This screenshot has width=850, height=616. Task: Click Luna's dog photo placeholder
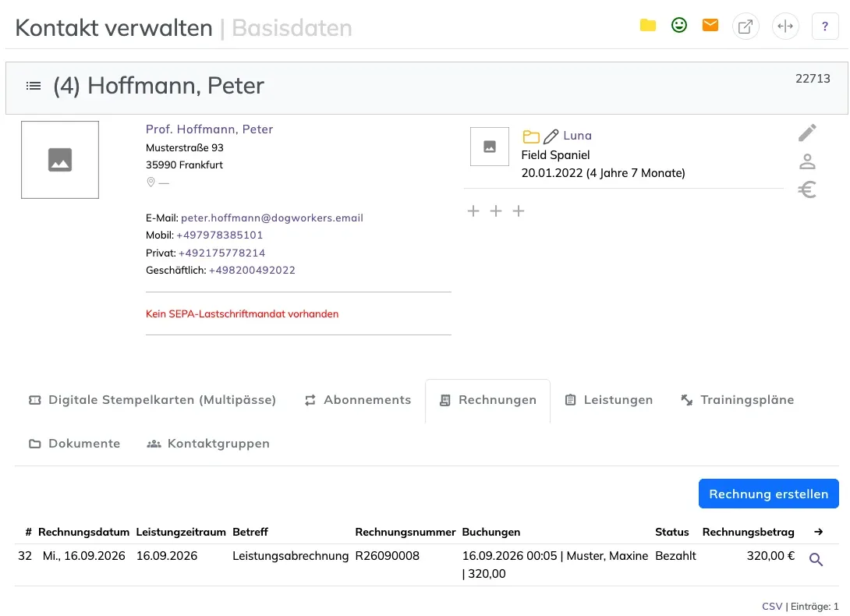[490, 147]
